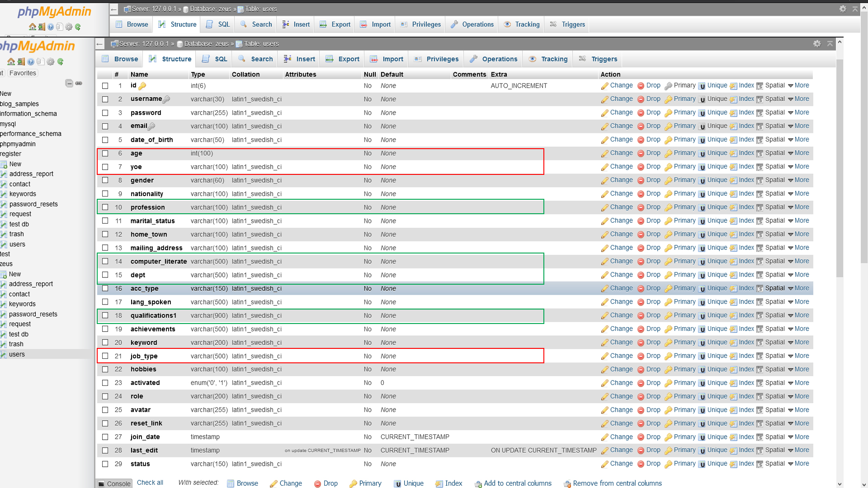Screen dimensions: 868x488
Task: Click the gear icon in background window header bar
Action: pos(843,9)
